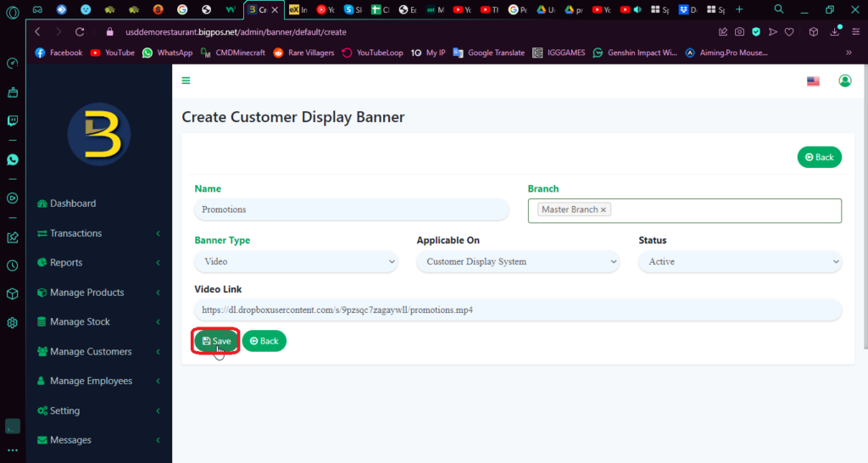Switch to the eX 'In' browser tab
Image resolution: width=868 pixels, height=463 pixels.
pyautogui.click(x=298, y=9)
